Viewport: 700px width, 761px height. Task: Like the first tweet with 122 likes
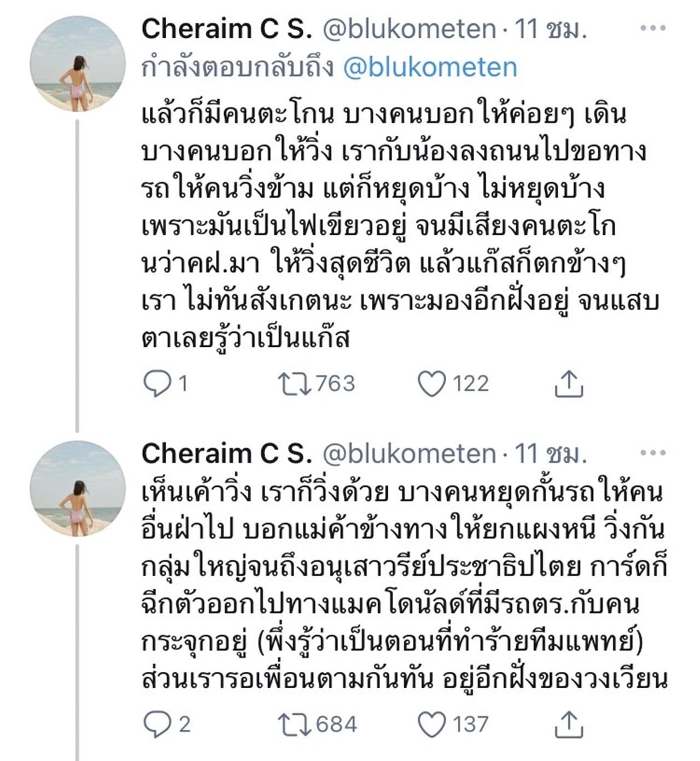point(431,384)
